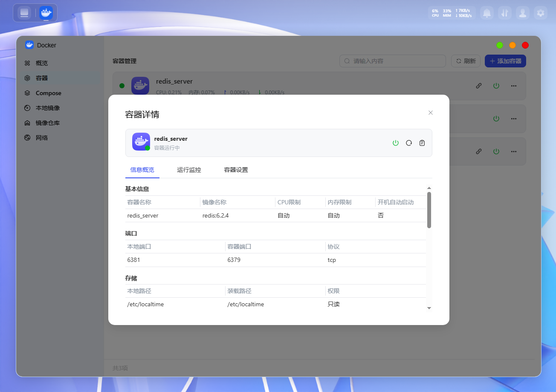
Task: Open the three-dot menu of the last container row
Action: [514, 151]
